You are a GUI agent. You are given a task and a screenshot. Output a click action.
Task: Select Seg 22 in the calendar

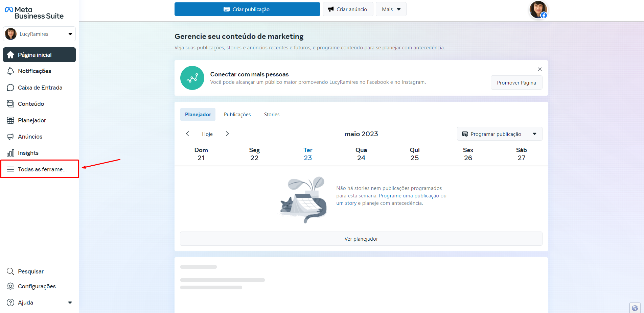254,154
